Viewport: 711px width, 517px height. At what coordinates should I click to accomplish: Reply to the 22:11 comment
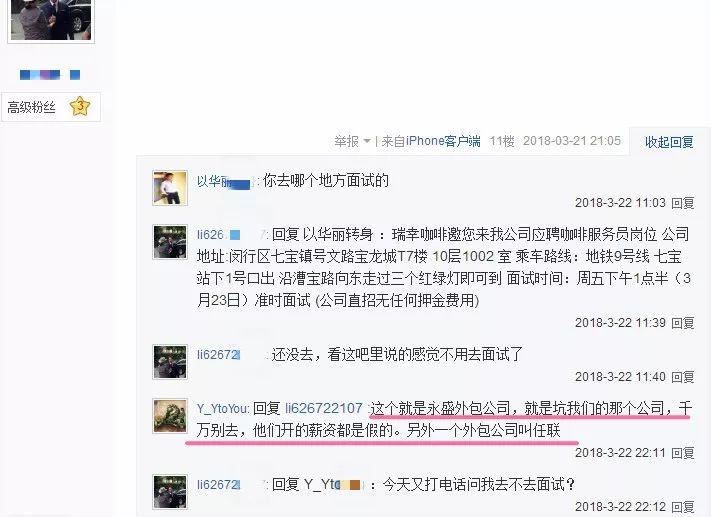(x=682, y=453)
